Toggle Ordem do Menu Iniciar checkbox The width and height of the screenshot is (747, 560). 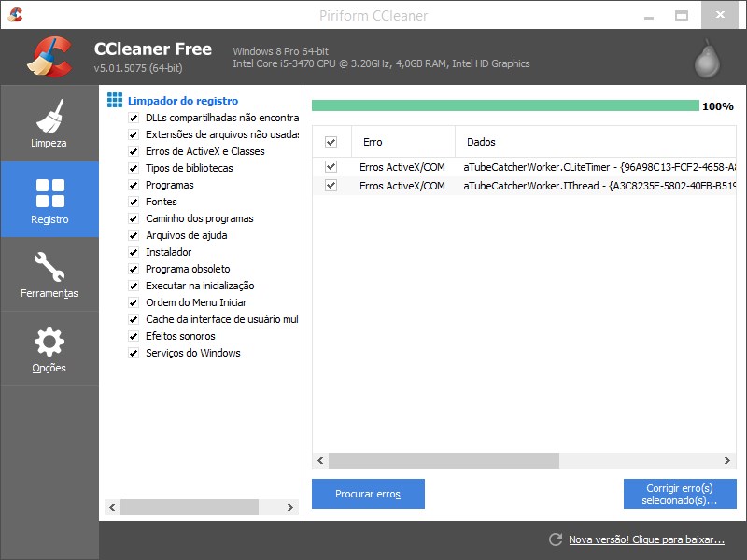pyautogui.click(x=134, y=302)
